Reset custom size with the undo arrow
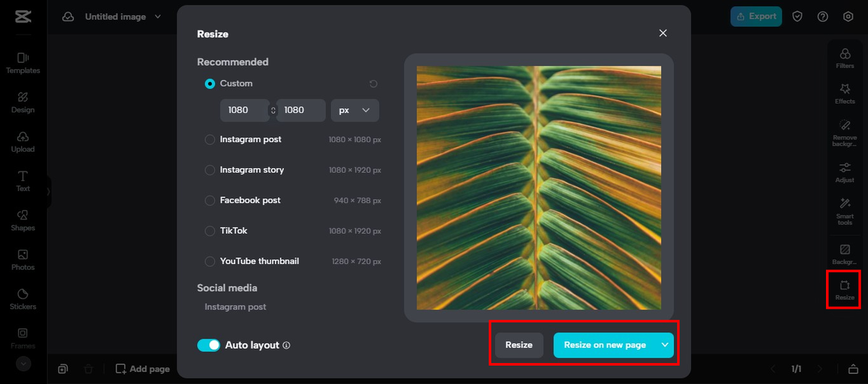Image resolution: width=868 pixels, height=384 pixels. click(x=373, y=84)
